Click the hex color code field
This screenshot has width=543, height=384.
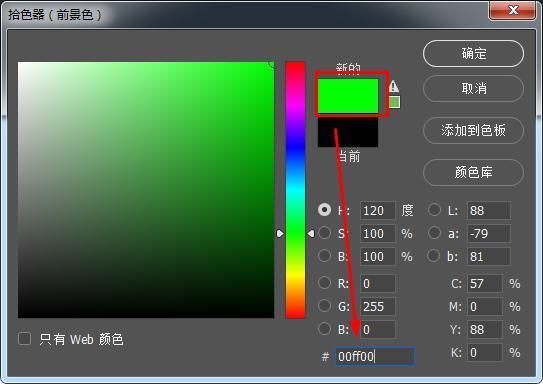tap(375, 356)
